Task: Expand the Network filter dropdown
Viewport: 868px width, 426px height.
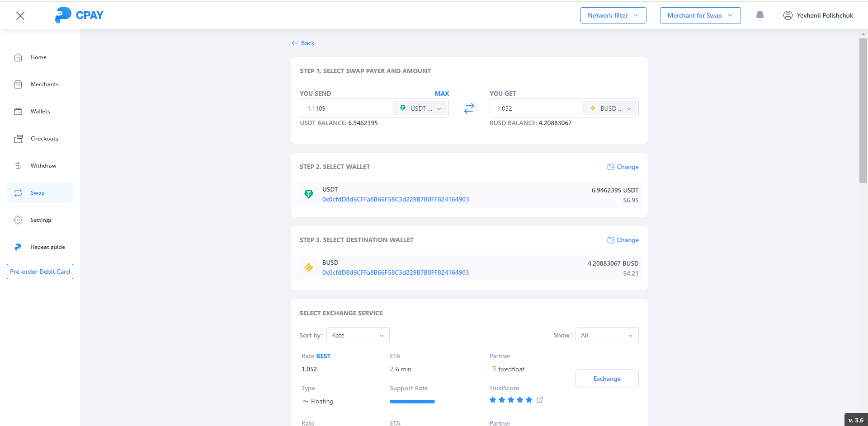Action: coord(613,15)
